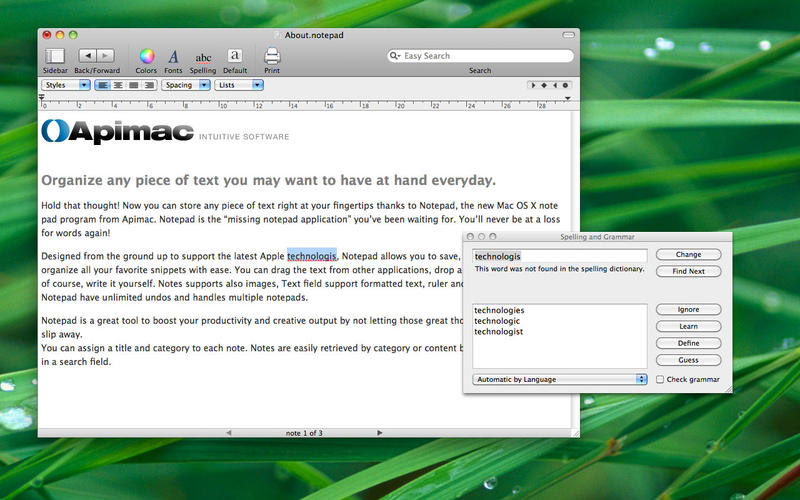Click the Define button

point(688,343)
